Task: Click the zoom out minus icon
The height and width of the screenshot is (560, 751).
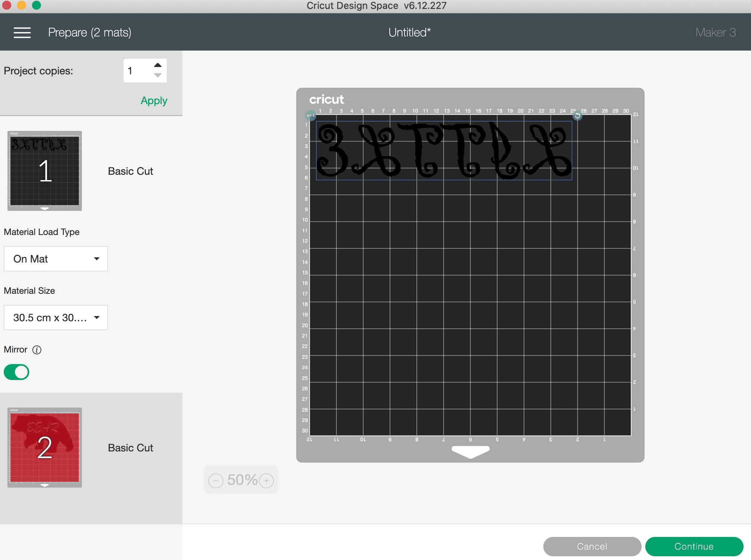Action: pyautogui.click(x=215, y=480)
